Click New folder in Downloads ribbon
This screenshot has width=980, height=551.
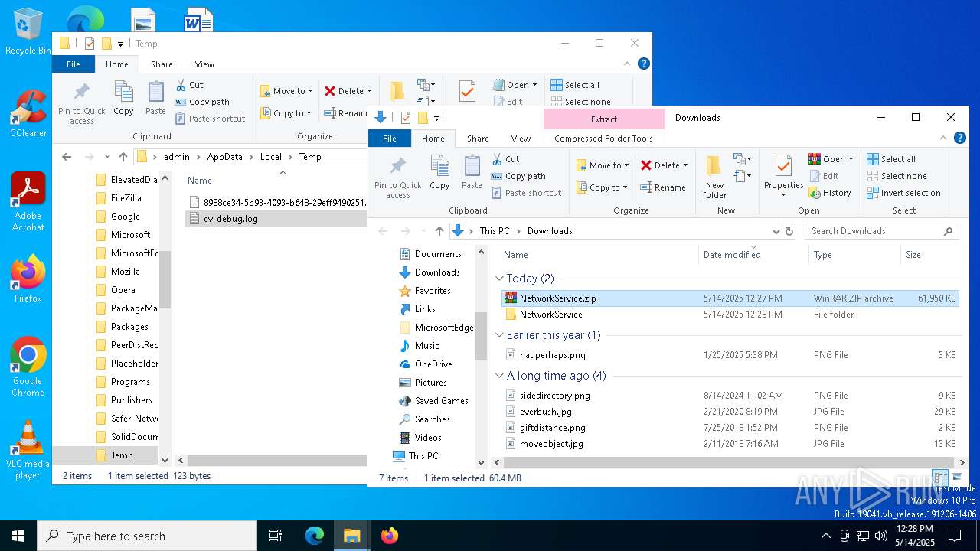[x=714, y=178]
